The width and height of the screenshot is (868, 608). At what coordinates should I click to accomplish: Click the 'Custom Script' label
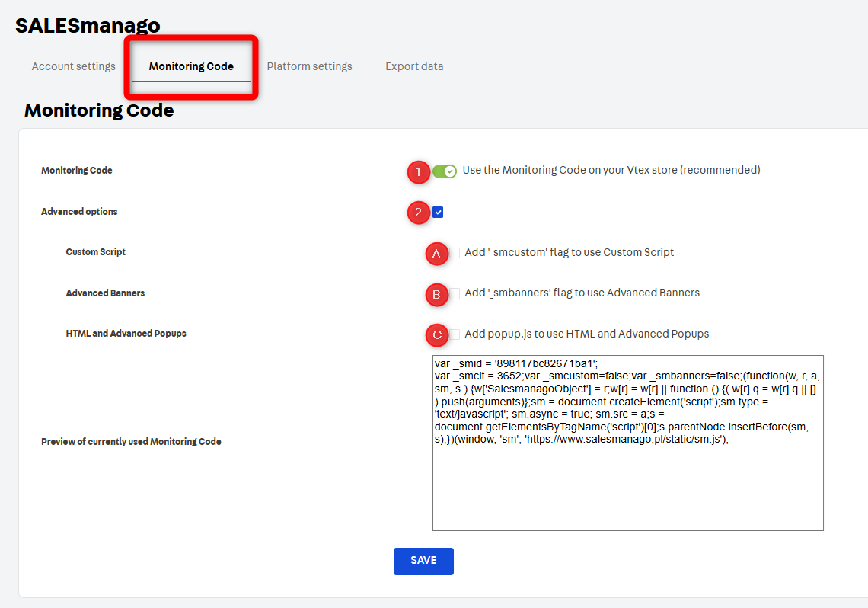pos(96,252)
